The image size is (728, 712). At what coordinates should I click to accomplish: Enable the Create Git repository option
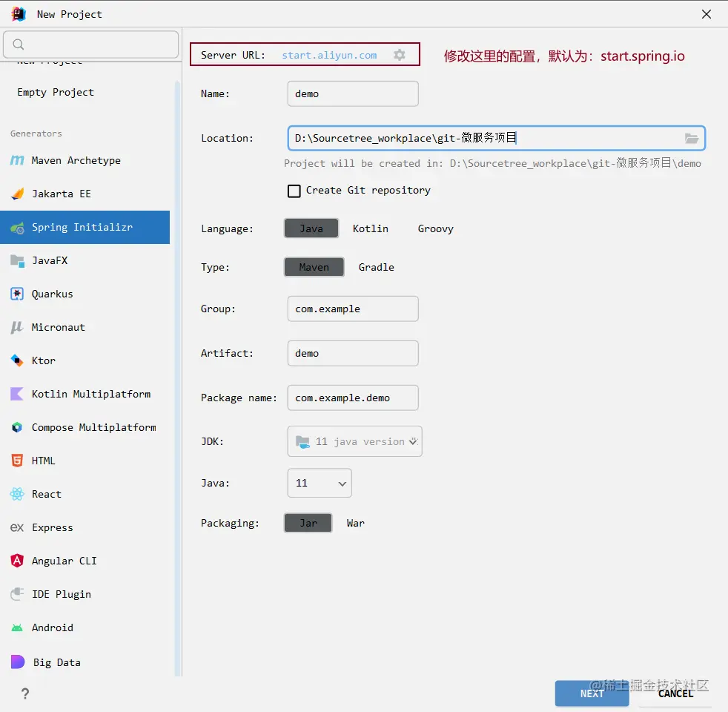click(294, 191)
